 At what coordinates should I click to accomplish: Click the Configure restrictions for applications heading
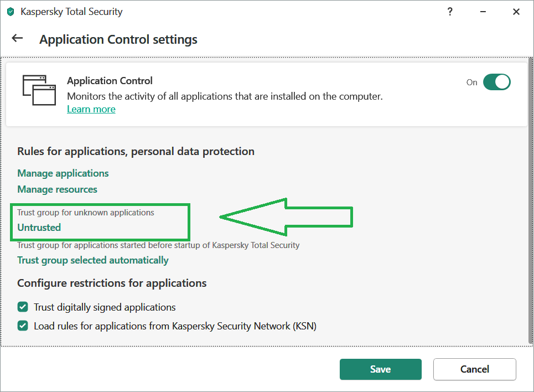coord(112,283)
